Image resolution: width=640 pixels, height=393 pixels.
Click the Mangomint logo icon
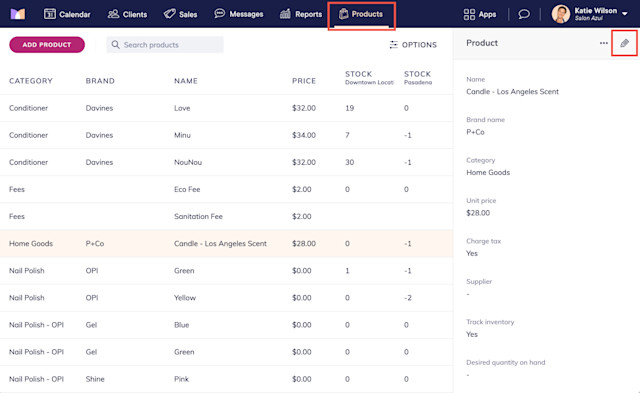click(18, 14)
